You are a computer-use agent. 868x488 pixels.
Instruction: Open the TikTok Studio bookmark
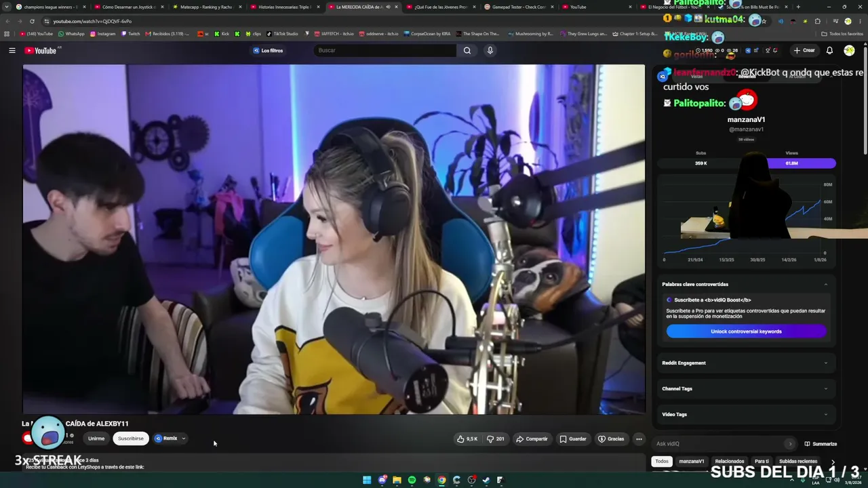282,34
